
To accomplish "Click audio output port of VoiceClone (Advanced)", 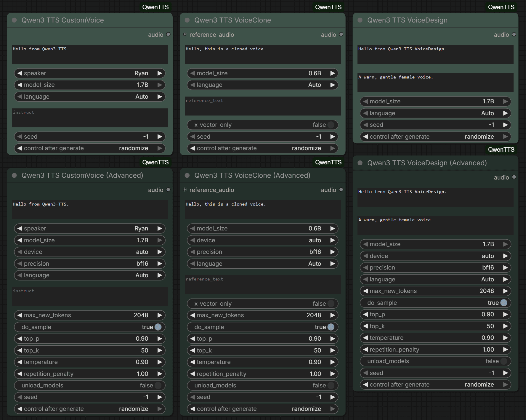I will pyautogui.click(x=341, y=190).
